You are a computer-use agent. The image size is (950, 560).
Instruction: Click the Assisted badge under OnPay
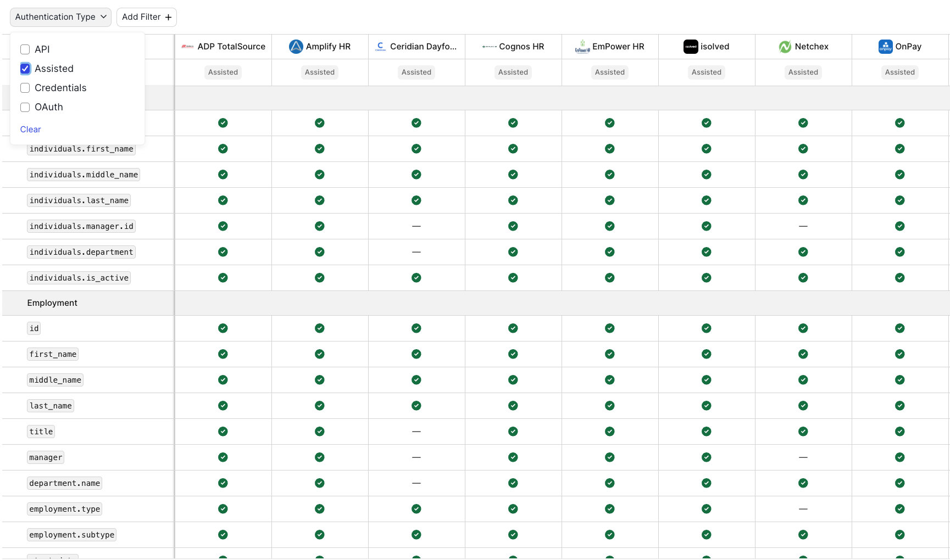coord(900,72)
